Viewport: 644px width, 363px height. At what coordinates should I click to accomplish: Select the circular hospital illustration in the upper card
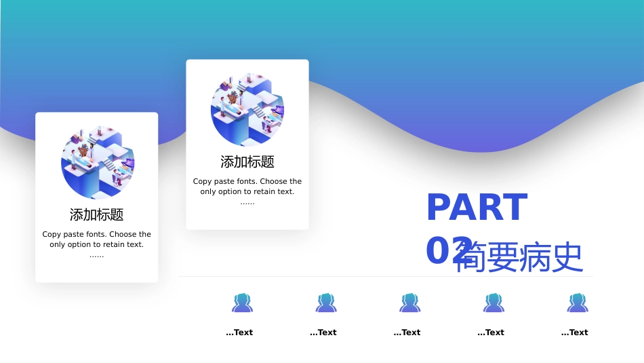[x=247, y=109]
